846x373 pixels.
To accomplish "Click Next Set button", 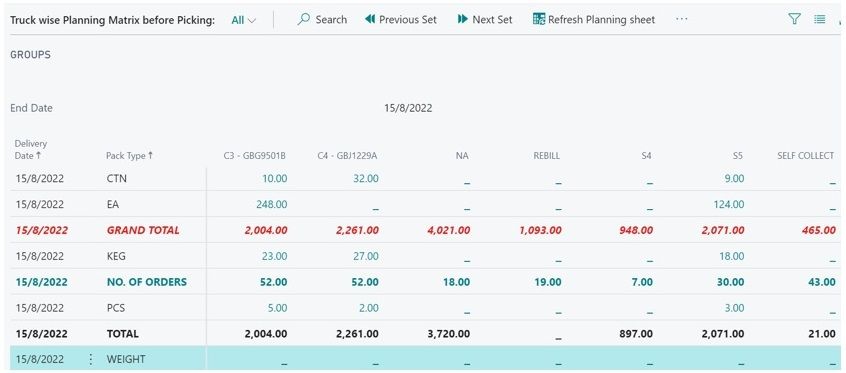I will pyautogui.click(x=485, y=19).
